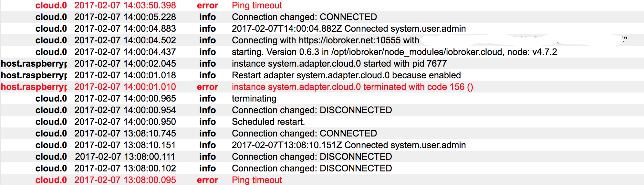
Task: Select the DISCONNECTED message at 13:08:00.111
Action: click(312, 157)
